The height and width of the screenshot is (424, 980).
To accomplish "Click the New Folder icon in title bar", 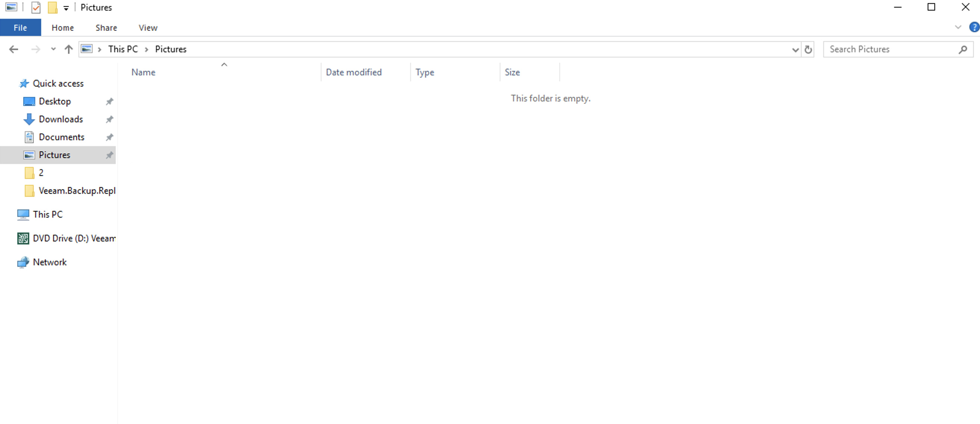I will pos(53,7).
